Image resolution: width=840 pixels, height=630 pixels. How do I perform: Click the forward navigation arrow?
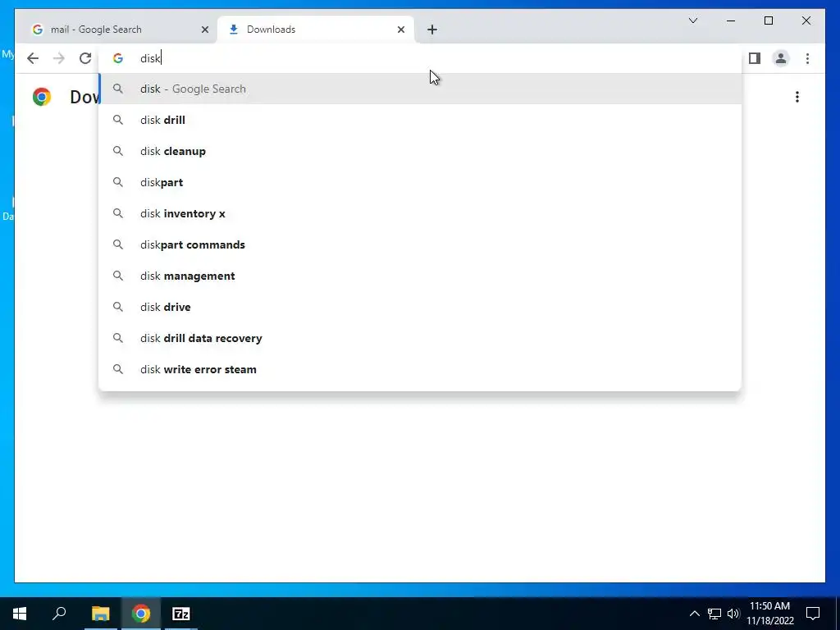[59, 58]
